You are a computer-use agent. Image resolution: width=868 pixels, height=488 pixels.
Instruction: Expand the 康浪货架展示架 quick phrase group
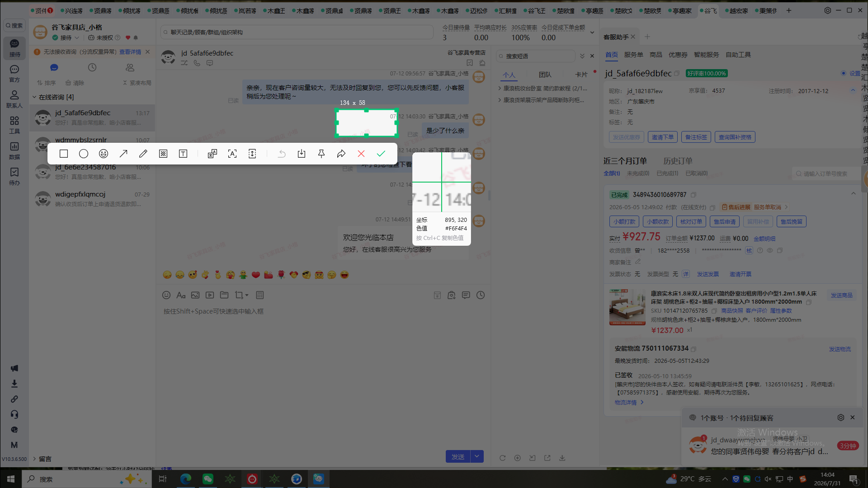500,100
